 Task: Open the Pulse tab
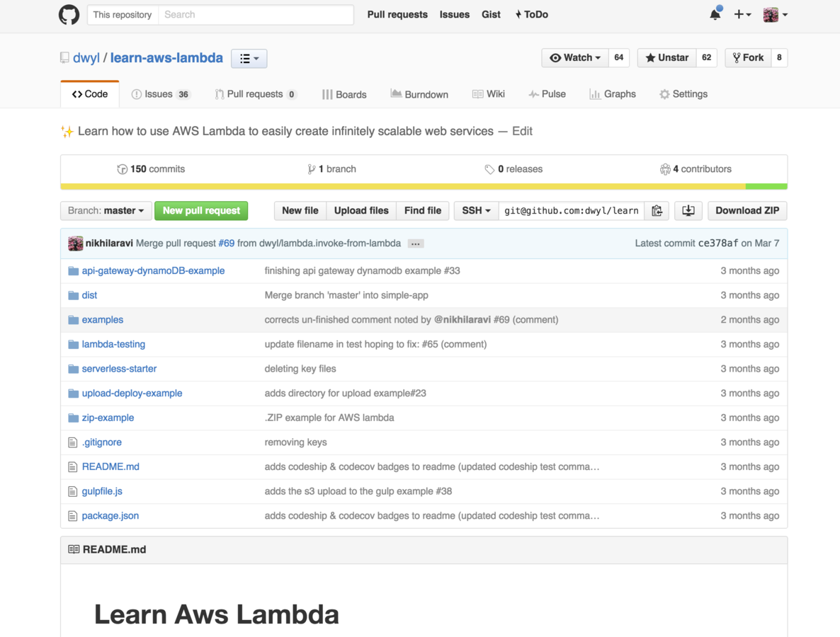547,94
